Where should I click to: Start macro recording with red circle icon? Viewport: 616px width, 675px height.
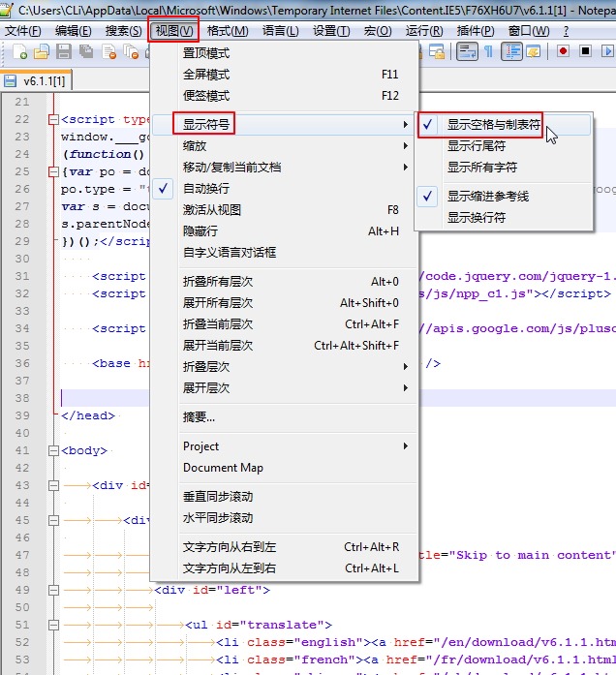point(564,51)
